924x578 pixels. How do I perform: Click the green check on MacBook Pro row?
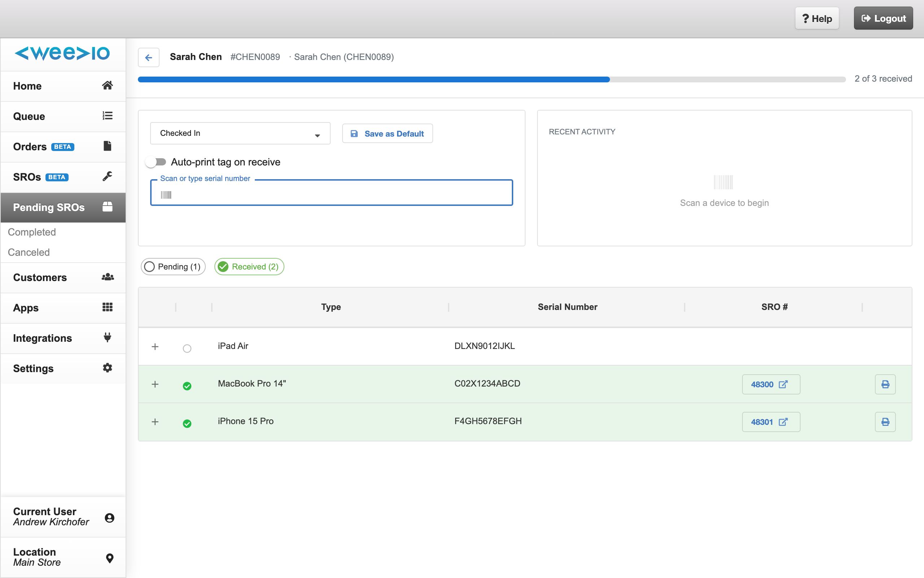click(x=187, y=386)
